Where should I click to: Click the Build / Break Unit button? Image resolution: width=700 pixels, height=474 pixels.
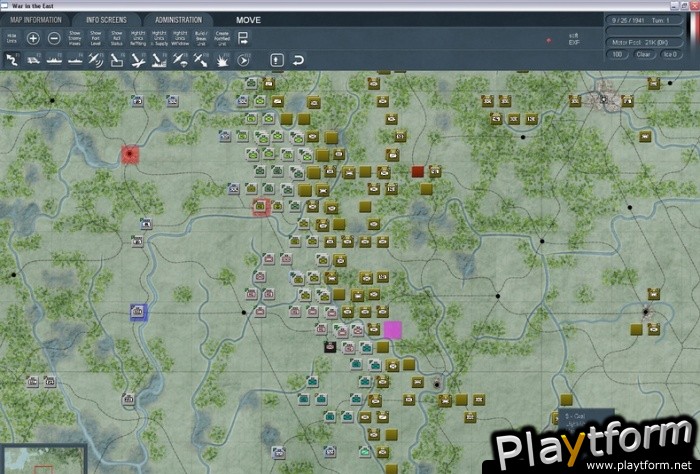201,38
